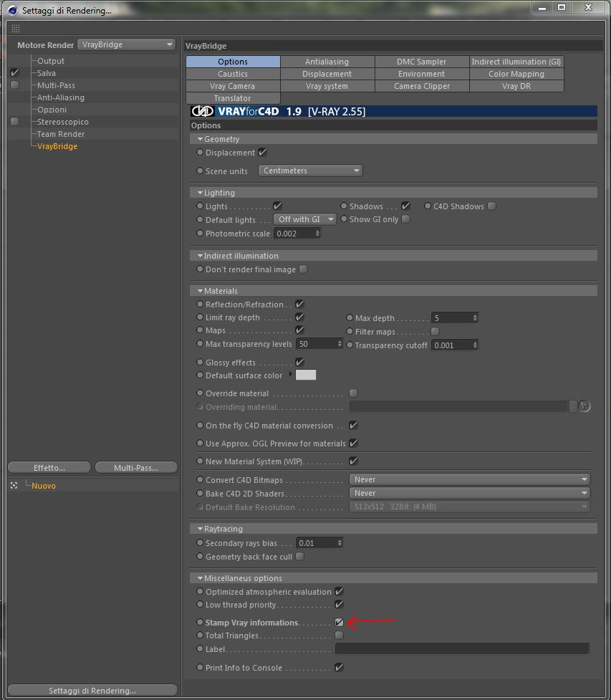
Task: Open the Default lights Off with GI dropdown
Action: click(305, 219)
